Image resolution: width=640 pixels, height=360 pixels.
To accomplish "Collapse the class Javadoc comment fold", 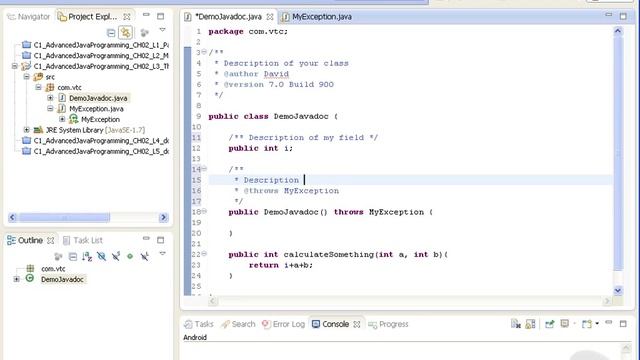I will 204,52.
